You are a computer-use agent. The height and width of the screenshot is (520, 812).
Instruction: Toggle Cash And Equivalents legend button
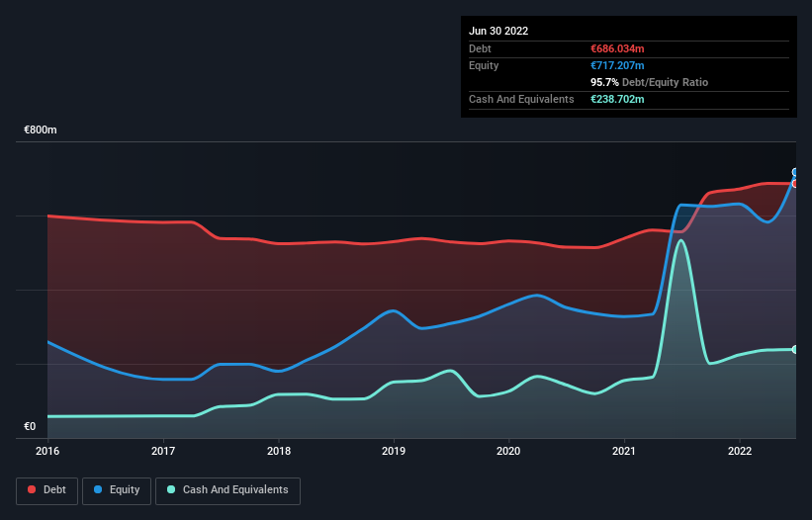click(x=227, y=490)
